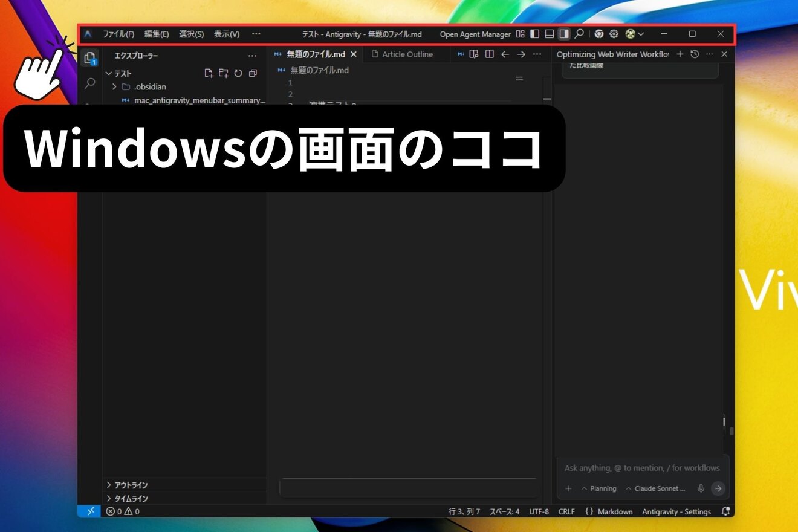Open the 表示(V) menu
Screen dimensions: 798x532
[x=227, y=34]
